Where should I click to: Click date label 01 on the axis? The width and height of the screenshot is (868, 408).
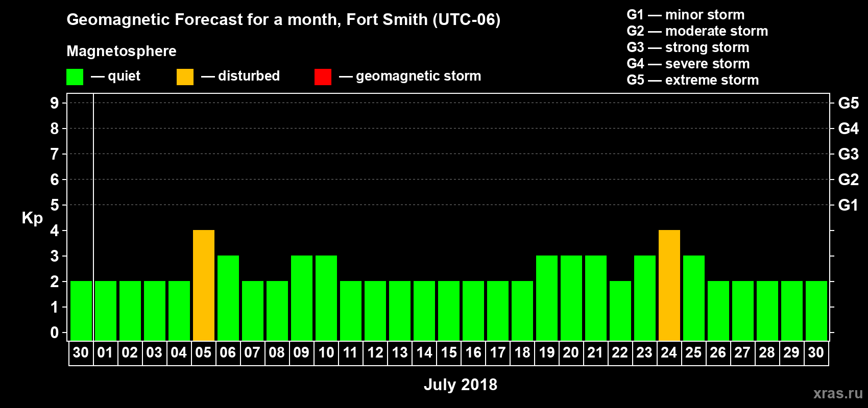(x=105, y=352)
